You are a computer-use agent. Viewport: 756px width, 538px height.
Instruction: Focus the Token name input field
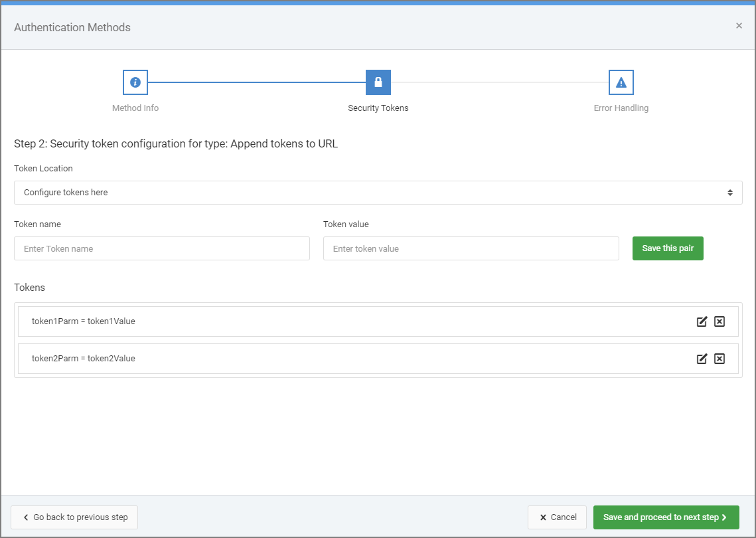pyautogui.click(x=162, y=248)
